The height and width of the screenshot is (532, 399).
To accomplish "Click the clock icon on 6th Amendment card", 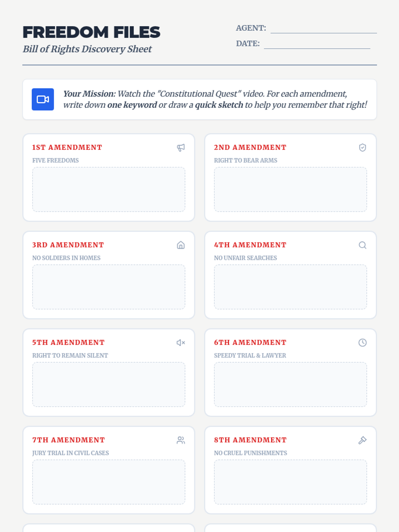I will (x=362, y=342).
